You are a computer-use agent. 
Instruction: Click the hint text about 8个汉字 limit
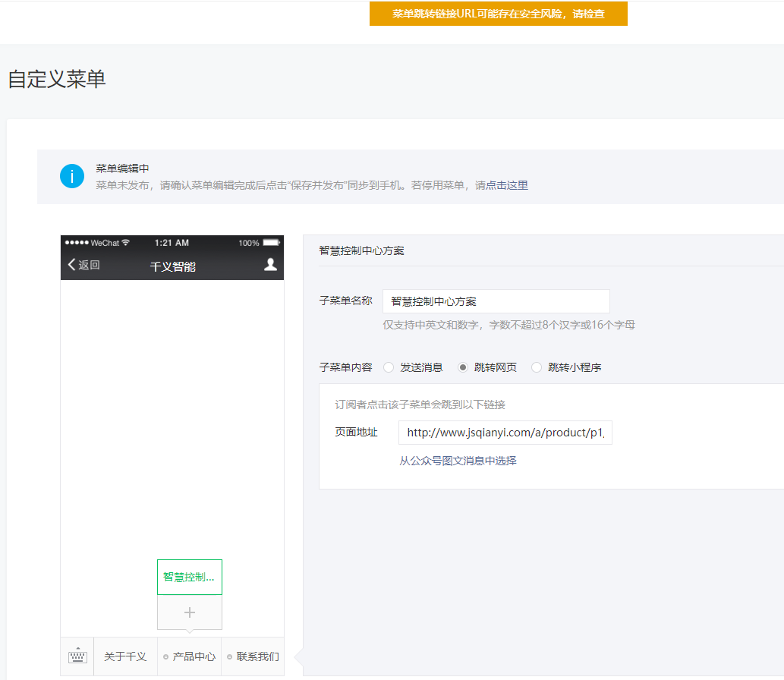point(509,325)
